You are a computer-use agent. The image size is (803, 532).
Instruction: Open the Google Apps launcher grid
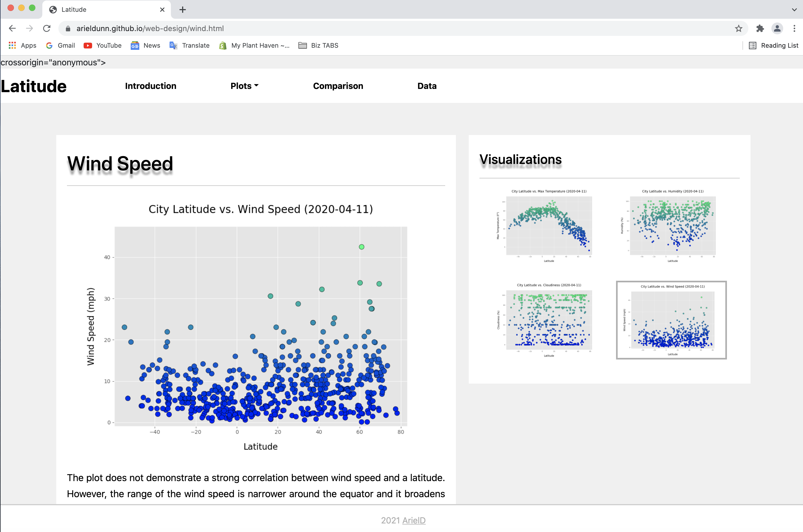click(12, 45)
